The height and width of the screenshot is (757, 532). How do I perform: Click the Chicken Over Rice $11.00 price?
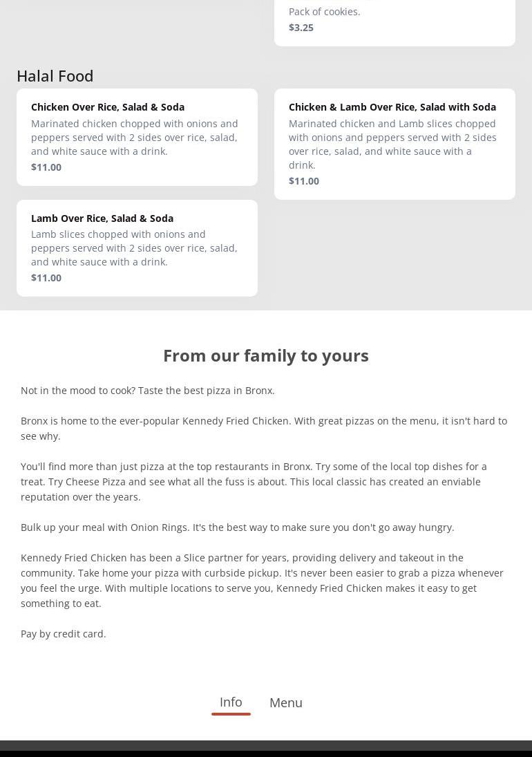46,167
